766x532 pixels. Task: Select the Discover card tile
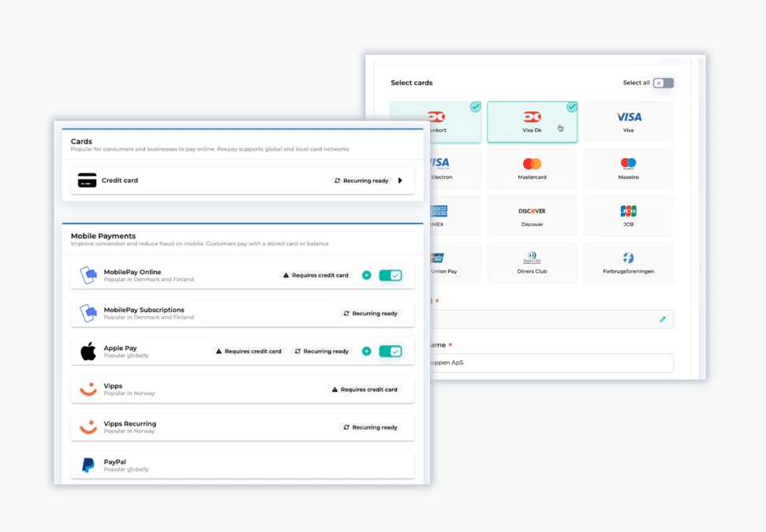pyautogui.click(x=532, y=216)
